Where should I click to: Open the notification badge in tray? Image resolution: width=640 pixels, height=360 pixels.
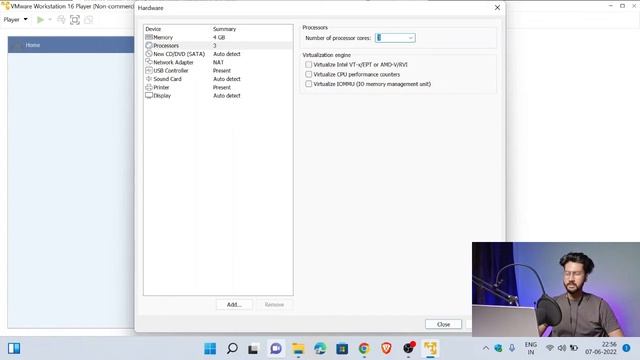point(626,348)
